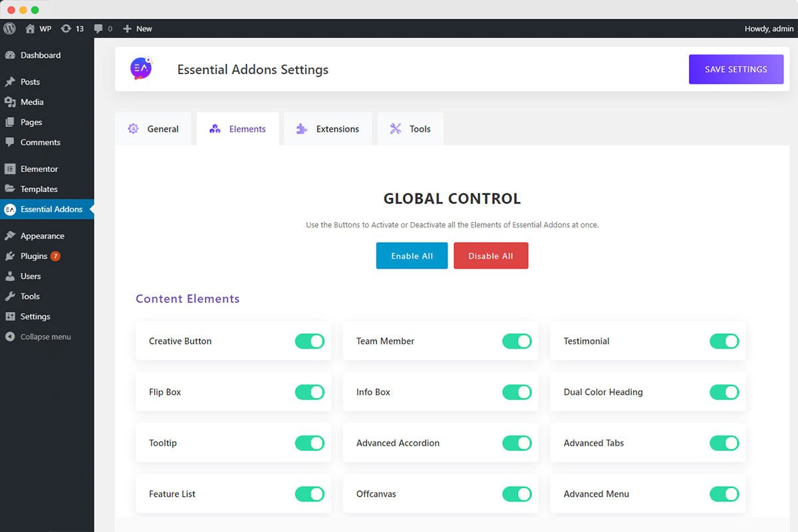Viewport: 798px width, 532px height.
Task: Click the Collapse menu text link
Action: (x=46, y=336)
